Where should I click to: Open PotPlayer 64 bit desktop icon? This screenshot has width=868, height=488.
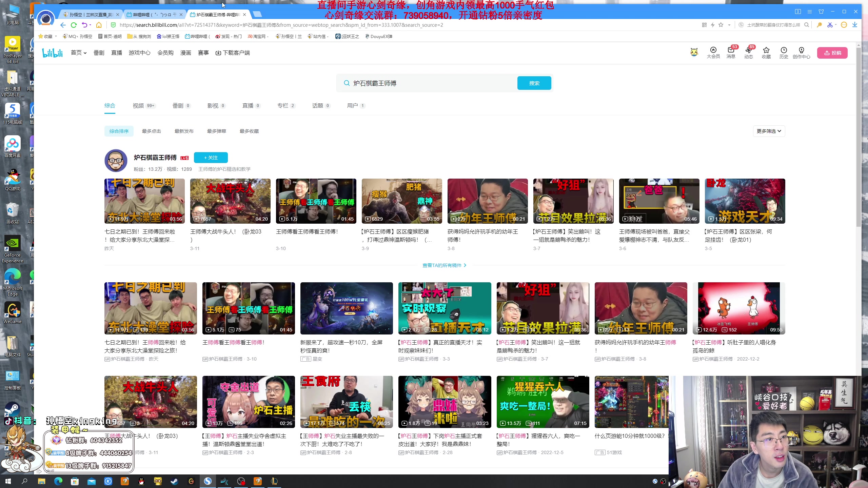pyautogui.click(x=13, y=50)
